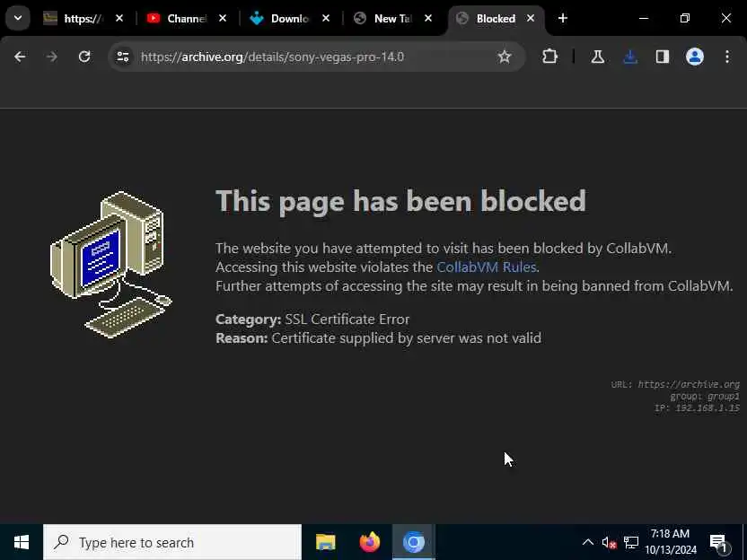Open the CollabVM Rules link
This screenshot has height=560, width=747.
pos(487,267)
